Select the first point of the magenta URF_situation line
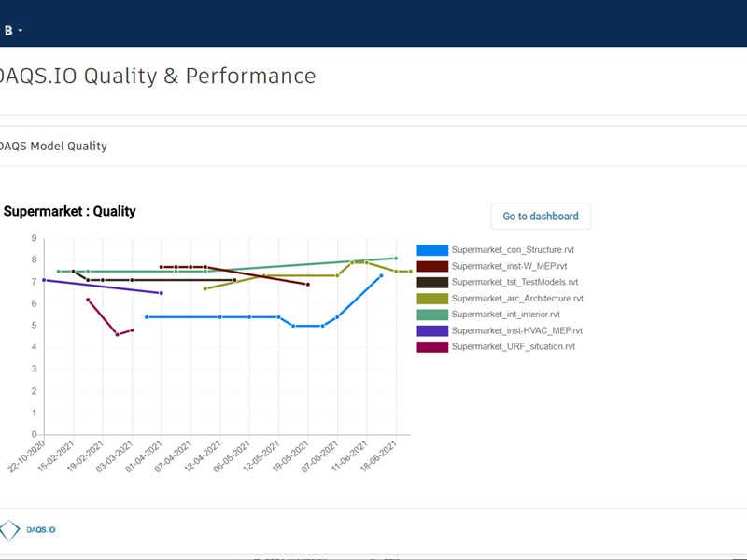 tap(88, 300)
